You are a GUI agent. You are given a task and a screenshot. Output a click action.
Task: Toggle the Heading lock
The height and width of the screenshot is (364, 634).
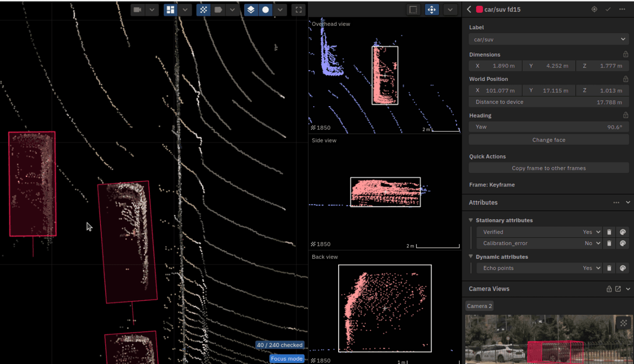(x=626, y=115)
